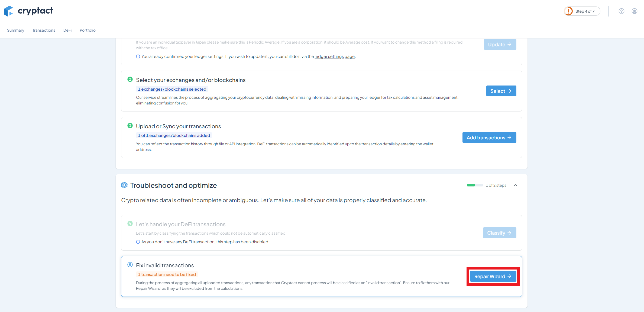Screen dimensions: 644x312
Task: Click the orange step warning icon
Action: (569, 11)
